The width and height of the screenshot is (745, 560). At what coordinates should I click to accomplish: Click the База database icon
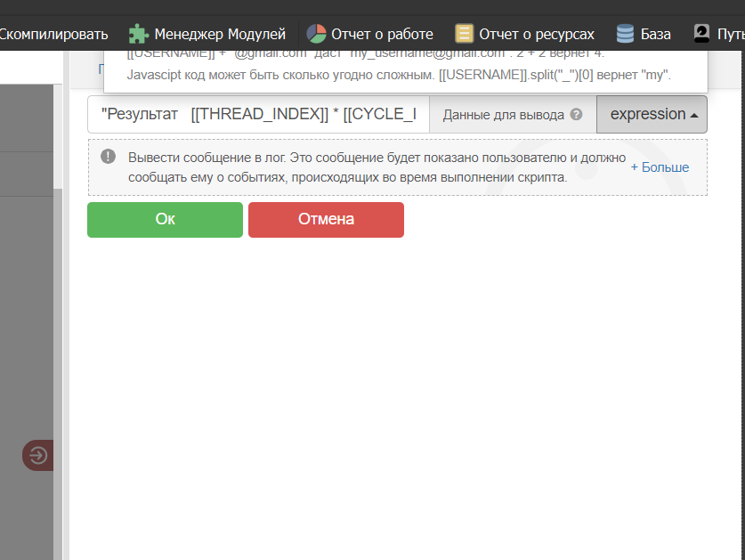[x=623, y=34]
